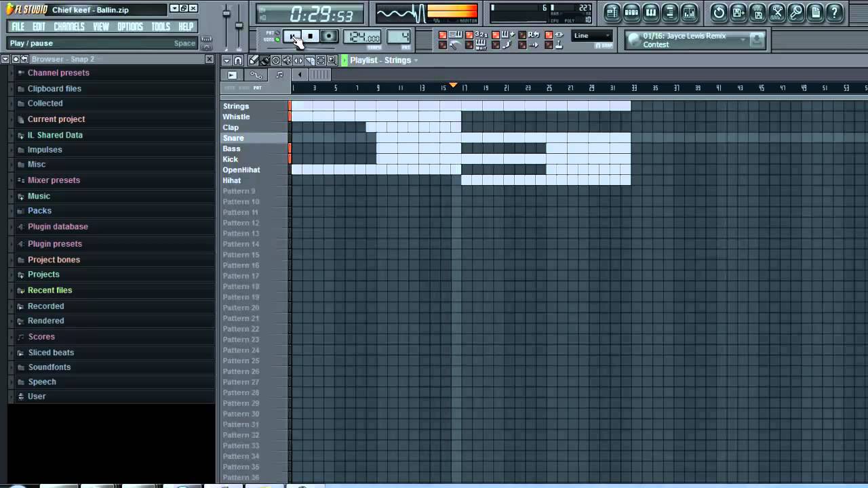Select the Draw pencil tool in Playlist
The image size is (868, 488).
pyautogui.click(x=253, y=60)
